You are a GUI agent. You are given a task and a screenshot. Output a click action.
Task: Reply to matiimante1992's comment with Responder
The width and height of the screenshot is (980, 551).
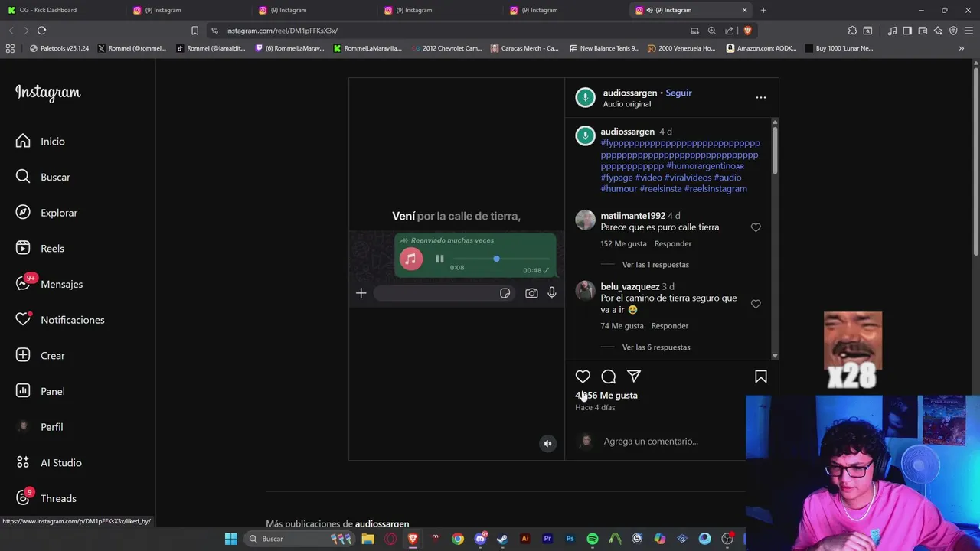[x=673, y=243]
